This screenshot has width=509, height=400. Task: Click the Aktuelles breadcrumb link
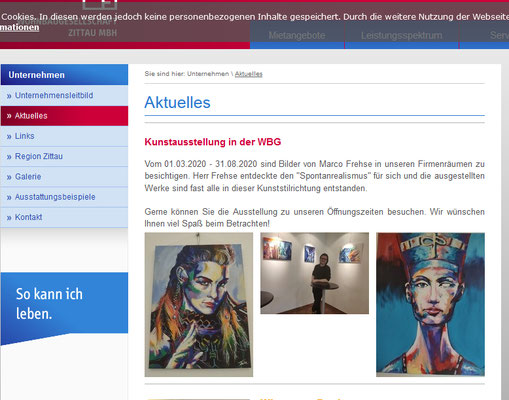tap(249, 74)
